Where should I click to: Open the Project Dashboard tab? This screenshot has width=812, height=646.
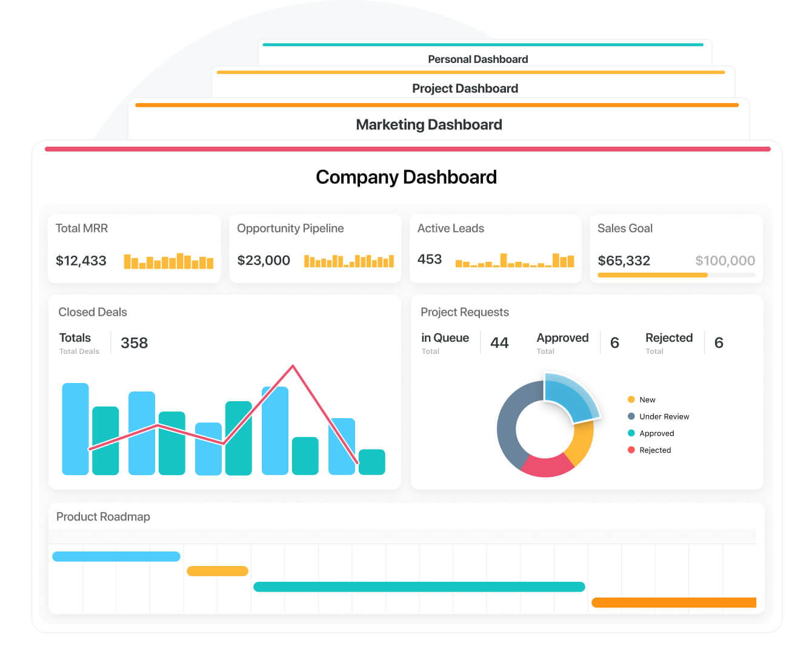[465, 88]
